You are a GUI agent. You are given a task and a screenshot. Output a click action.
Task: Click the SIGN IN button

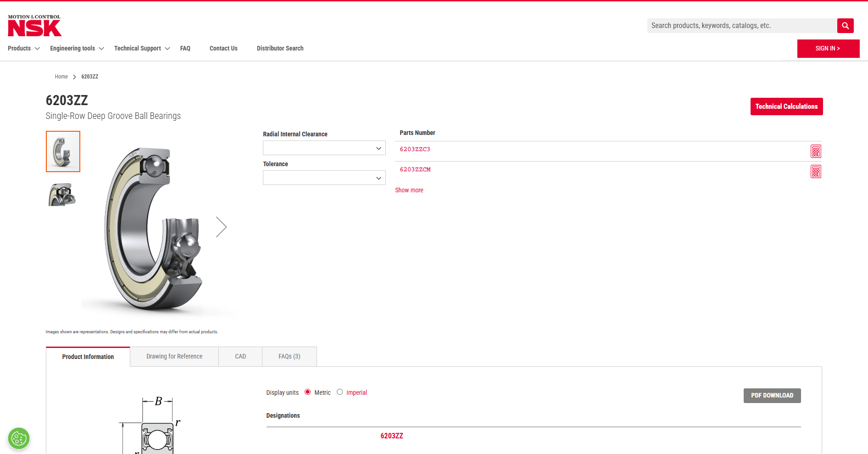click(828, 48)
